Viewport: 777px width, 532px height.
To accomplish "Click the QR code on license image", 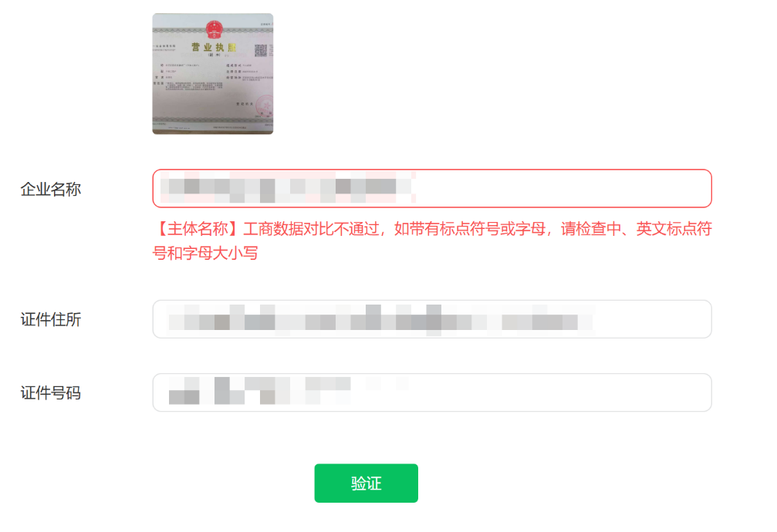I will [261, 50].
